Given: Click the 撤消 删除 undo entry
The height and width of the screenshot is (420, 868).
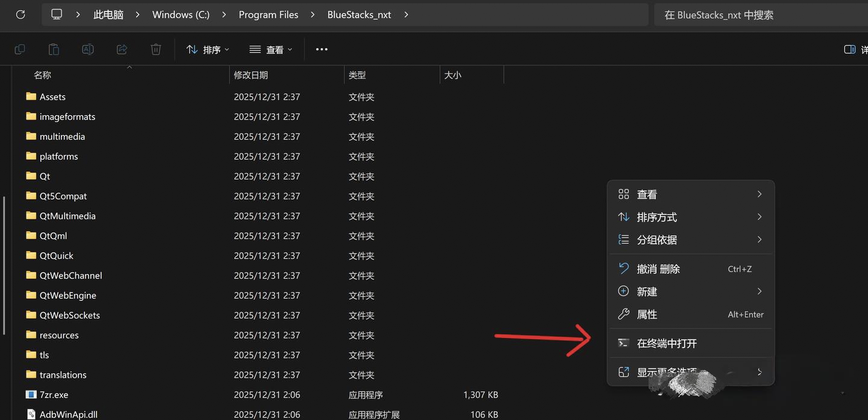Looking at the screenshot, I should pos(658,268).
